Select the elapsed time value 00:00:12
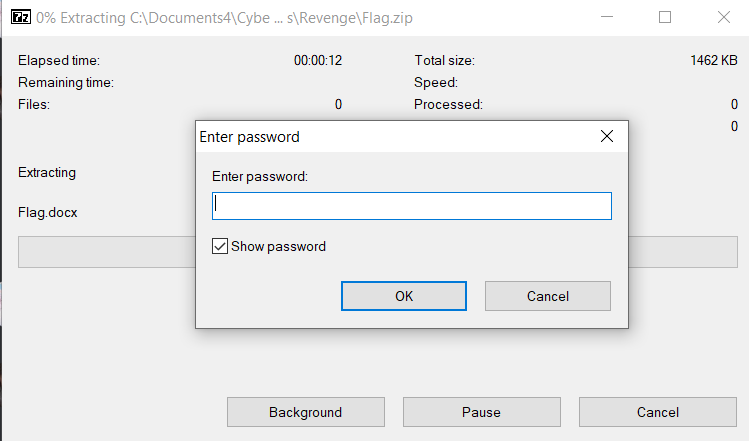 point(318,60)
